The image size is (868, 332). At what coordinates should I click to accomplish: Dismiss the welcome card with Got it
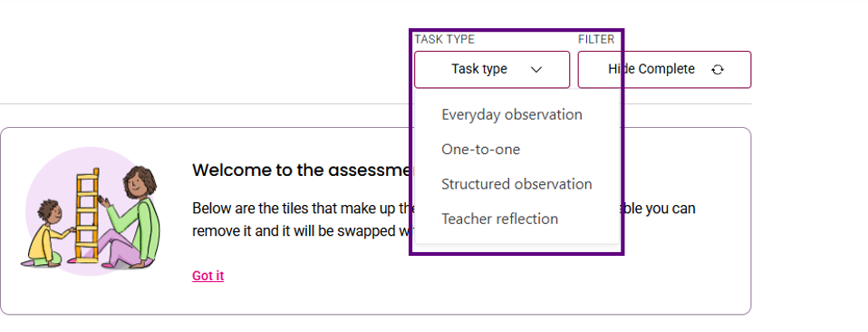208,276
